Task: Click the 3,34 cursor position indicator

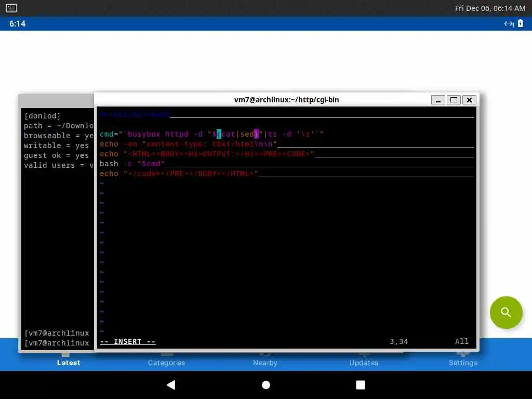Action: pyautogui.click(x=398, y=341)
